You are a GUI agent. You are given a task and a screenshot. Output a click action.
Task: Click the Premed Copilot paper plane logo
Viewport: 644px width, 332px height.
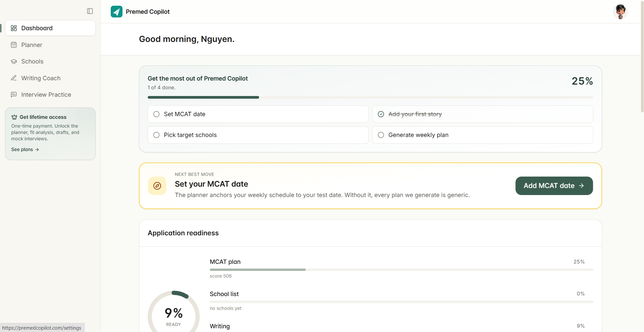point(116,12)
